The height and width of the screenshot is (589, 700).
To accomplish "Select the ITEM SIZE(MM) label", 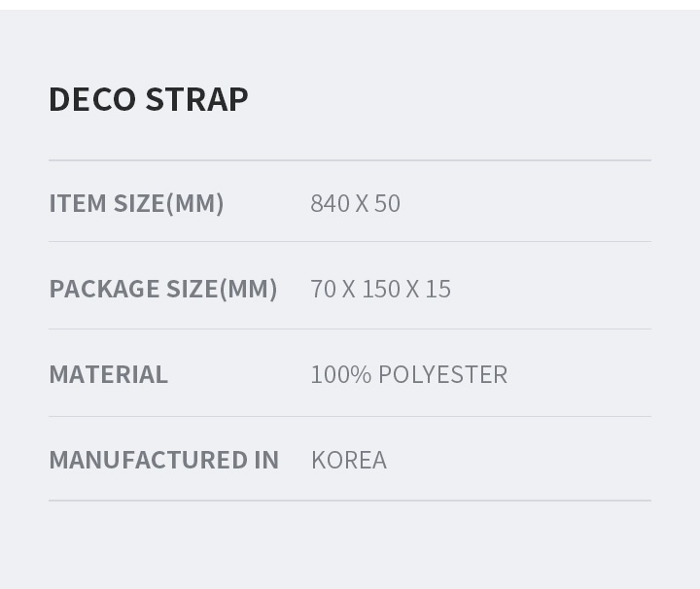I will [x=136, y=203].
